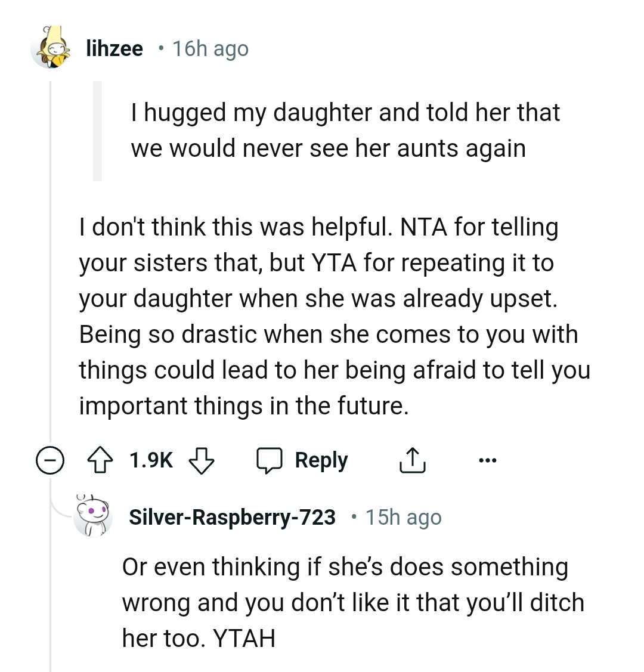Click the 1.9K vote count
644x672 pixels.
tap(150, 460)
